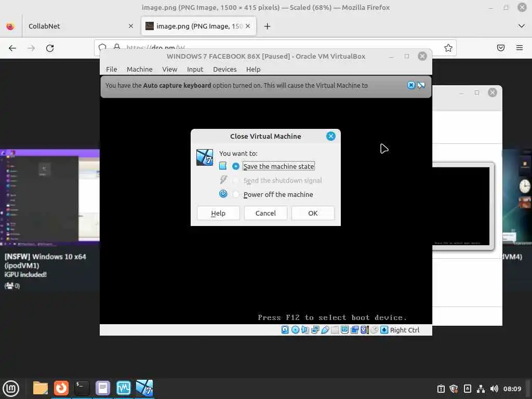Click hard disk activity icon in VM status bar
Image resolution: width=532 pixels, height=399 pixels.
pyautogui.click(x=285, y=330)
